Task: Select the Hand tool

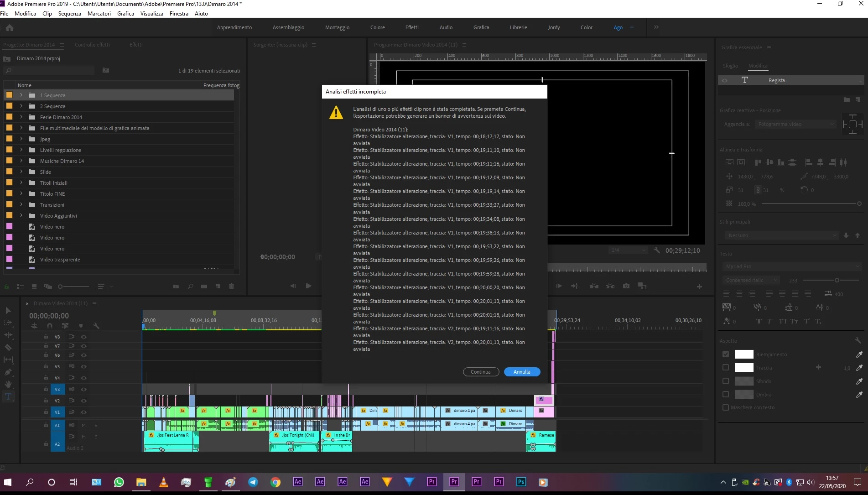Action: (x=8, y=384)
